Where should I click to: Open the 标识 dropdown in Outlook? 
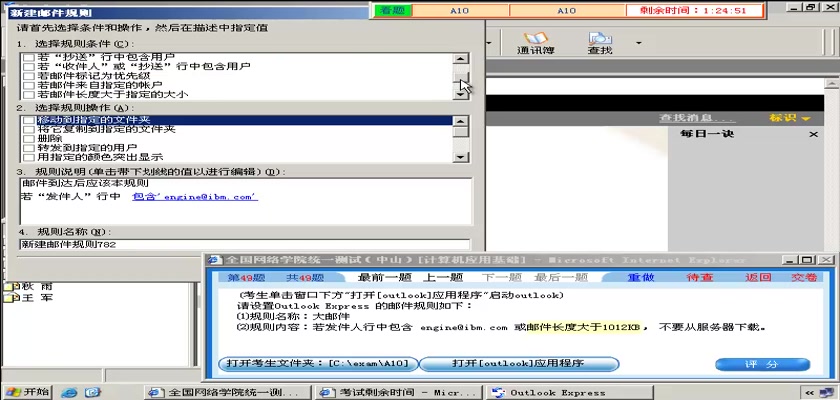click(790, 118)
